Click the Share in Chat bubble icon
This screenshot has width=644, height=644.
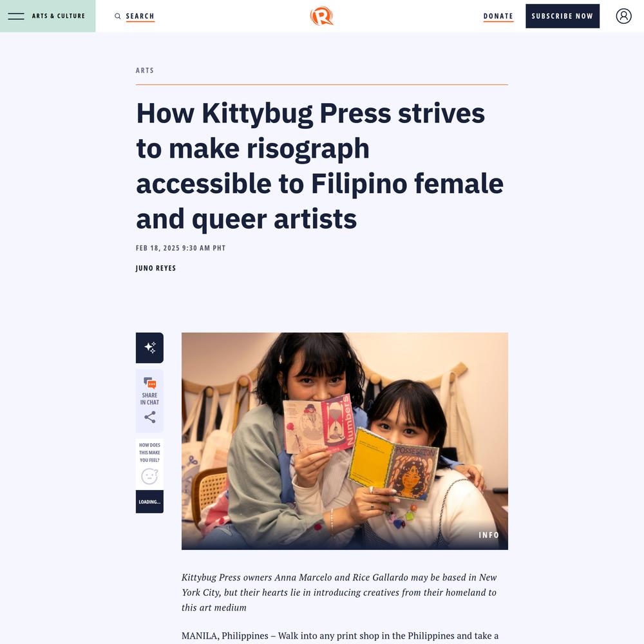pyautogui.click(x=149, y=383)
